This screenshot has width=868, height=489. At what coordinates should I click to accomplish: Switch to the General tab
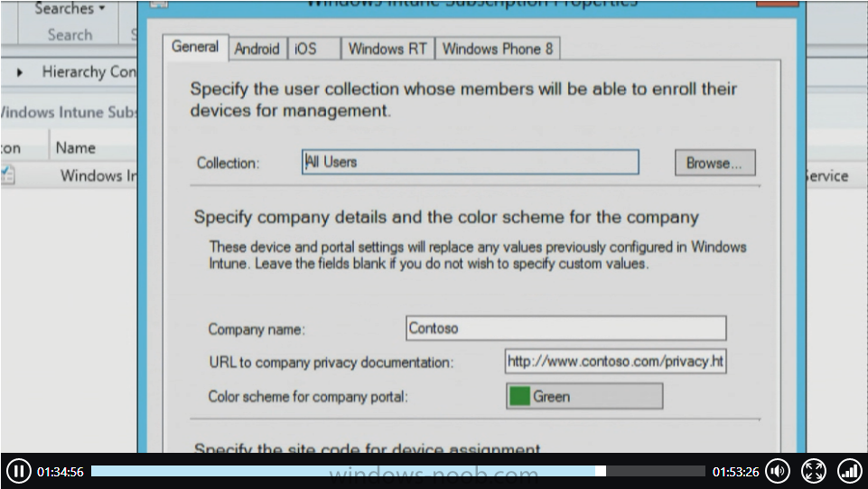(x=195, y=46)
